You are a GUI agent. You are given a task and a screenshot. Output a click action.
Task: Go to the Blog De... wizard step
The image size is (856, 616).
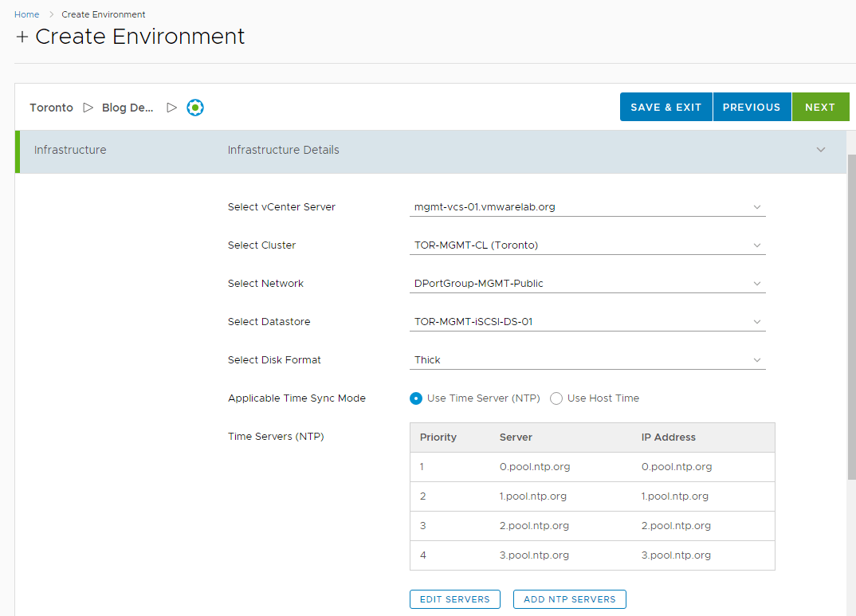(128, 108)
